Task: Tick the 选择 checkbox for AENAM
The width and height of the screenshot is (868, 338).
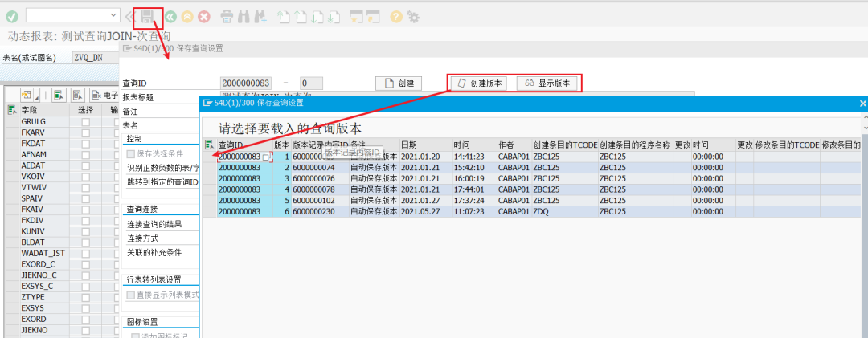Action: pos(86,154)
